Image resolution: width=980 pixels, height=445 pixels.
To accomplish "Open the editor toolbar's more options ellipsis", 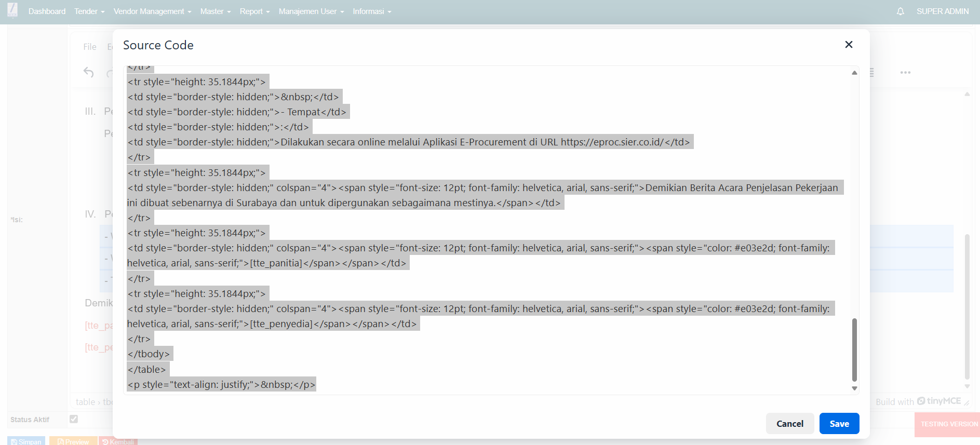I will click(905, 72).
